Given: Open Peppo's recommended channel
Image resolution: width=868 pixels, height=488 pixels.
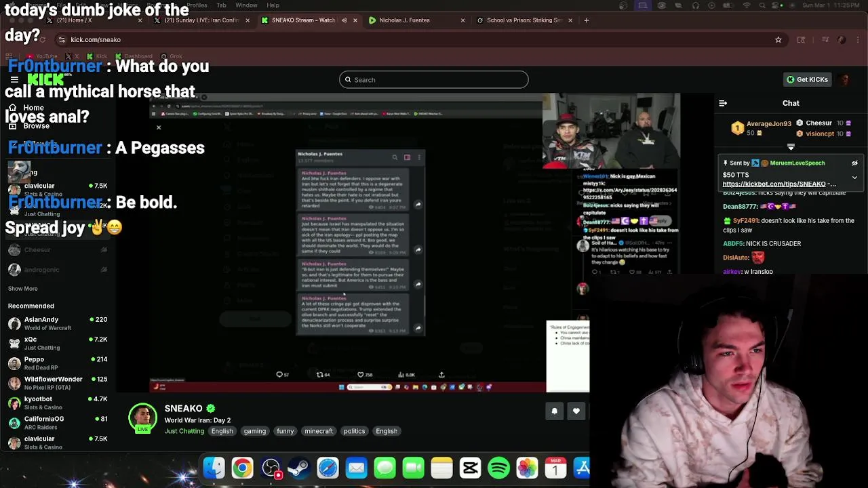Looking at the screenshot, I should point(58,363).
